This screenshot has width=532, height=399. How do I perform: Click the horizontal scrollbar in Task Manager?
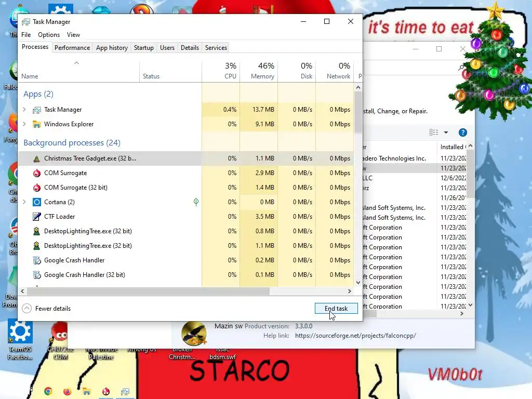coord(148,291)
